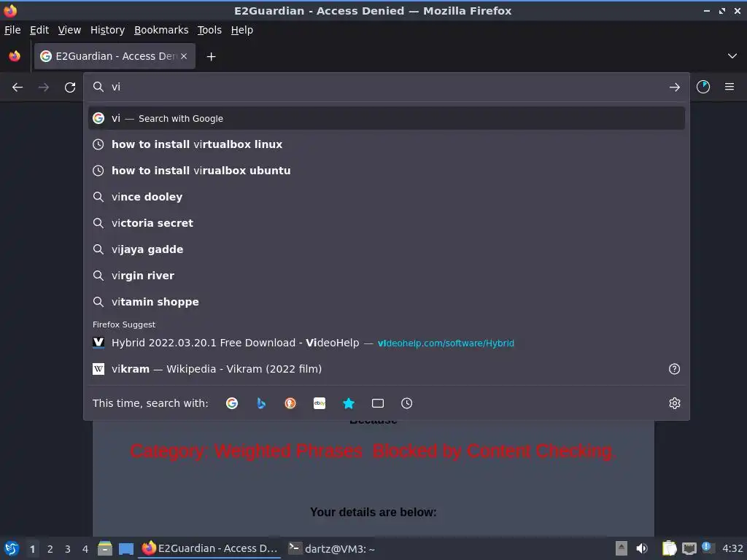Open the network tray icon
747x560 pixels.
[689, 548]
